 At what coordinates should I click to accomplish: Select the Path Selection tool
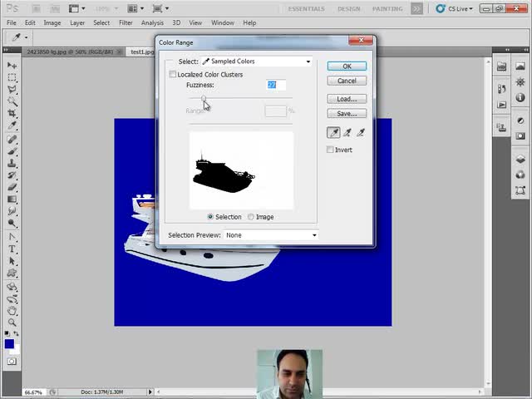click(x=12, y=261)
